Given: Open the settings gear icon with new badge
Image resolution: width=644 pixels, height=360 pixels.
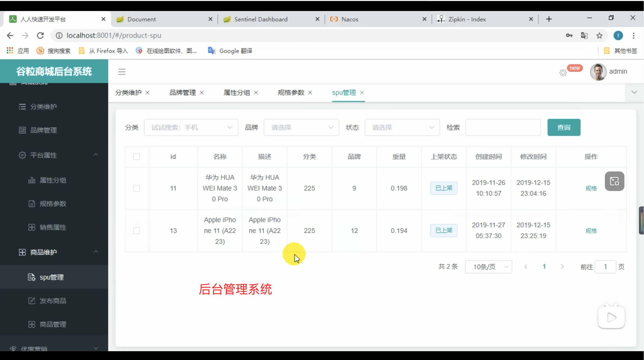Looking at the screenshot, I should pyautogui.click(x=563, y=73).
